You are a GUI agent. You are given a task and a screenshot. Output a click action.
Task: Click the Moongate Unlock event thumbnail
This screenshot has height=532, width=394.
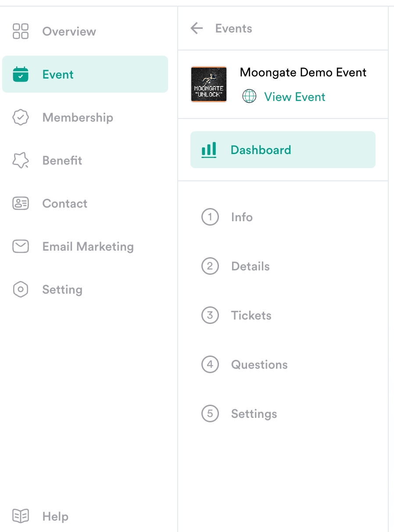pos(209,84)
